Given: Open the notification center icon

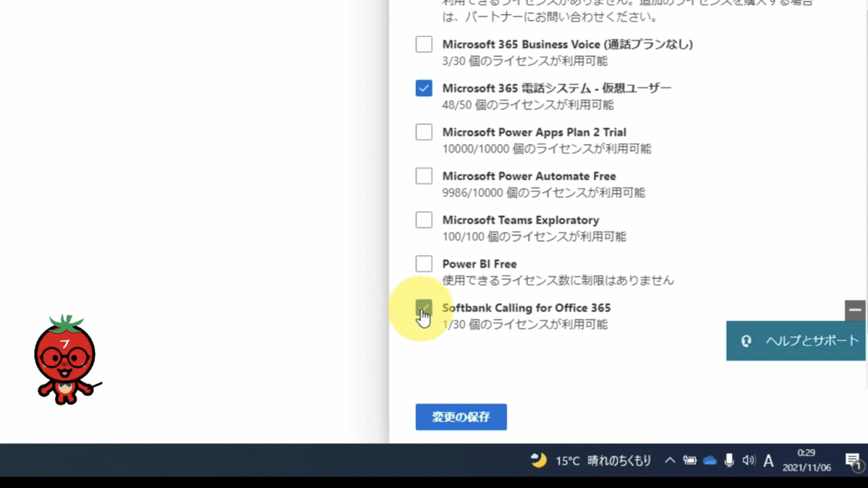Looking at the screenshot, I should [853, 461].
